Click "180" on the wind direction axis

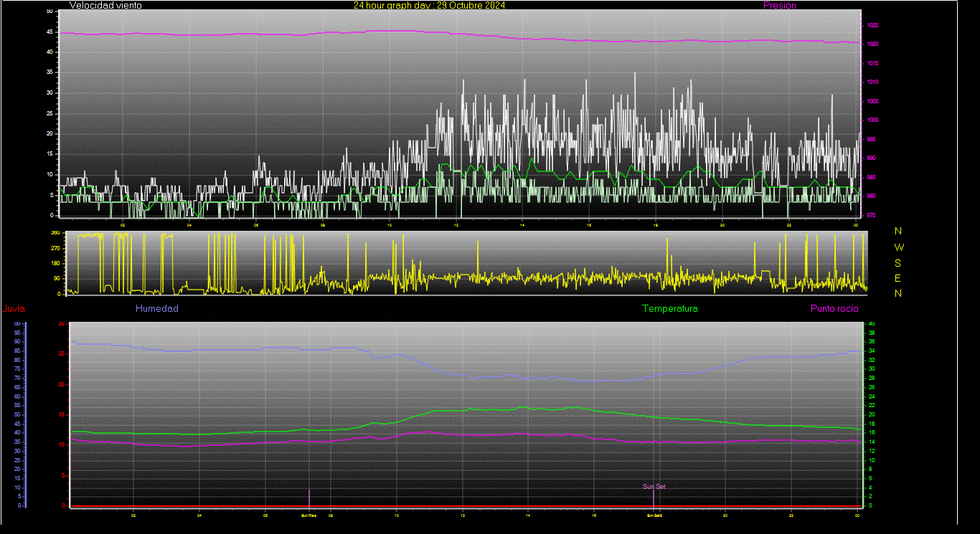[55, 264]
